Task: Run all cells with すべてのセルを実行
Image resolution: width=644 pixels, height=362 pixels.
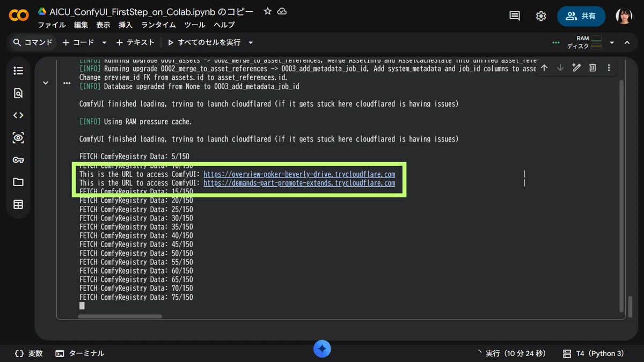Action: click(x=204, y=42)
